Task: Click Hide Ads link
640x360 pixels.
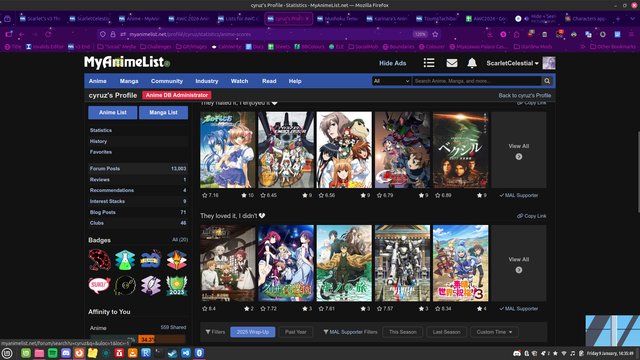Action: tap(392, 63)
